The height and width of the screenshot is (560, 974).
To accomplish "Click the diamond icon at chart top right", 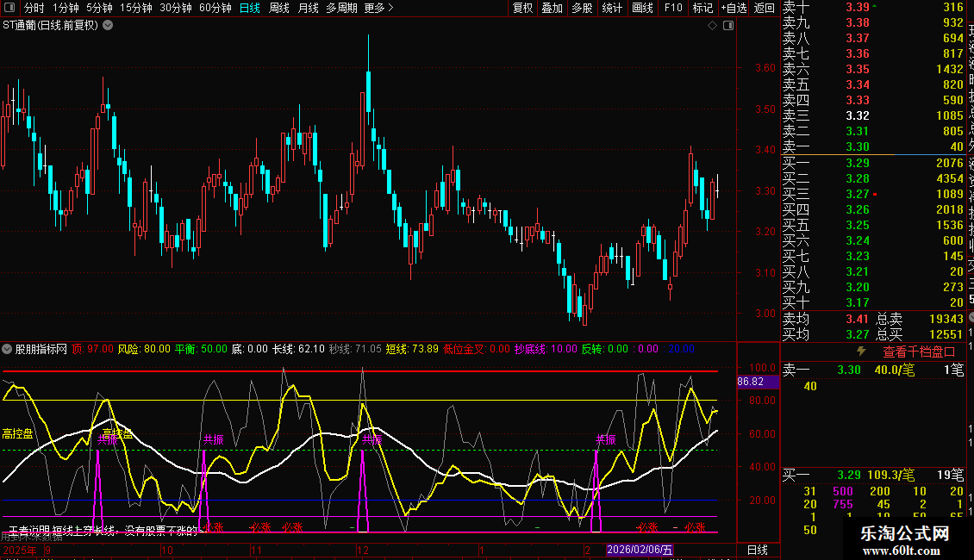I will [x=713, y=26].
